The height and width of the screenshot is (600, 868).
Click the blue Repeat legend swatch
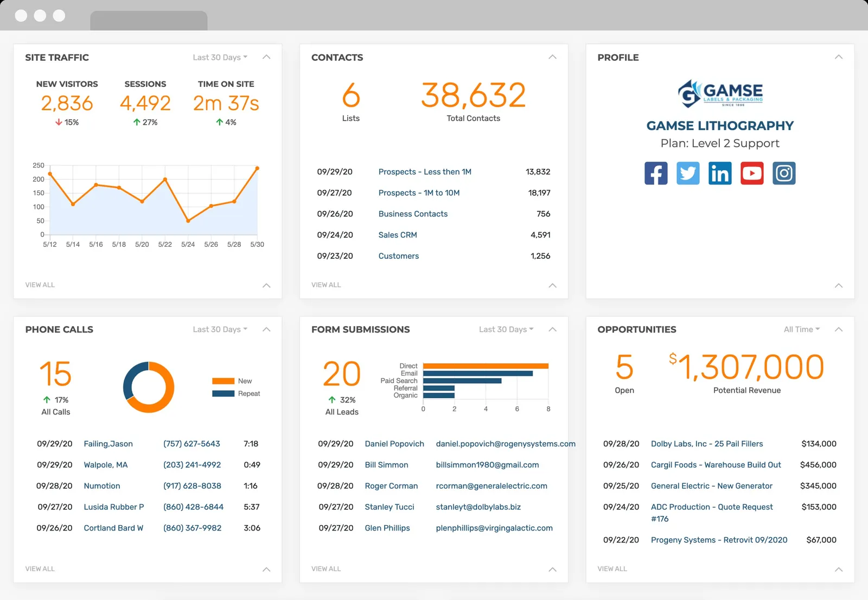[223, 393]
